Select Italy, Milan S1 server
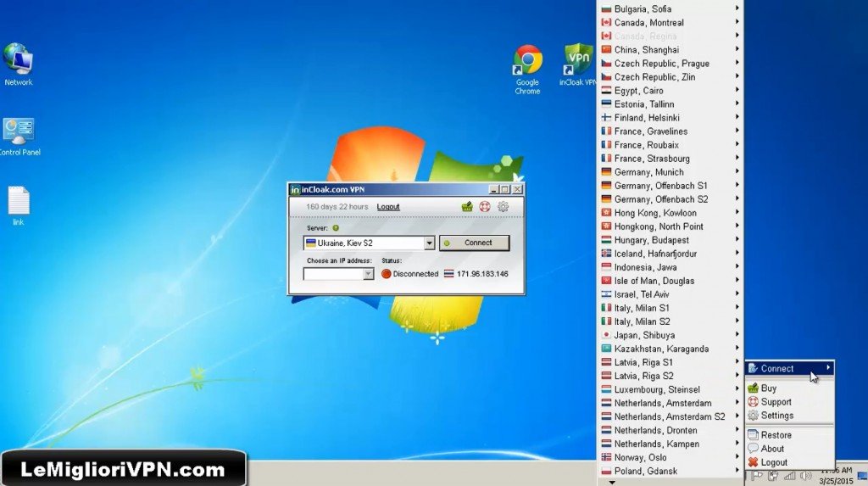The width and height of the screenshot is (868, 486). tap(670, 308)
